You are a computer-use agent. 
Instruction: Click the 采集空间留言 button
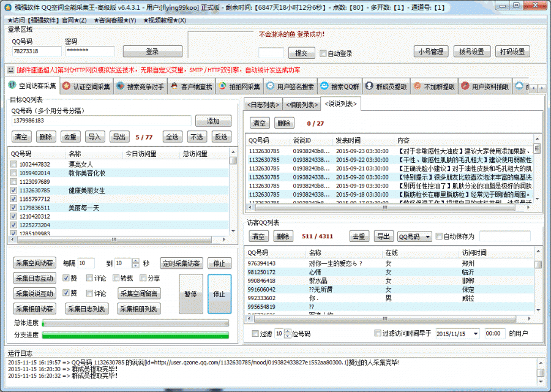pyautogui.click(x=139, y=293)
